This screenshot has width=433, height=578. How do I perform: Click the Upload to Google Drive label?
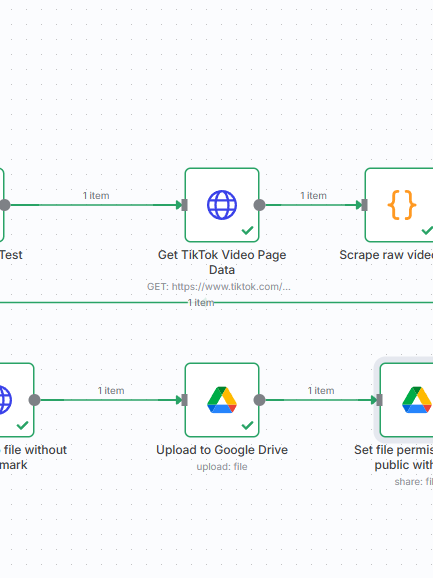(222, 450)
